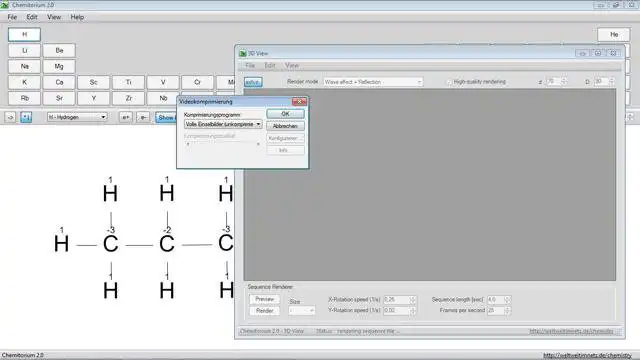Choose the Mg element button
The height and width of the screenshot is (360, 640).
pyautogui.click(x=59, y=66)
